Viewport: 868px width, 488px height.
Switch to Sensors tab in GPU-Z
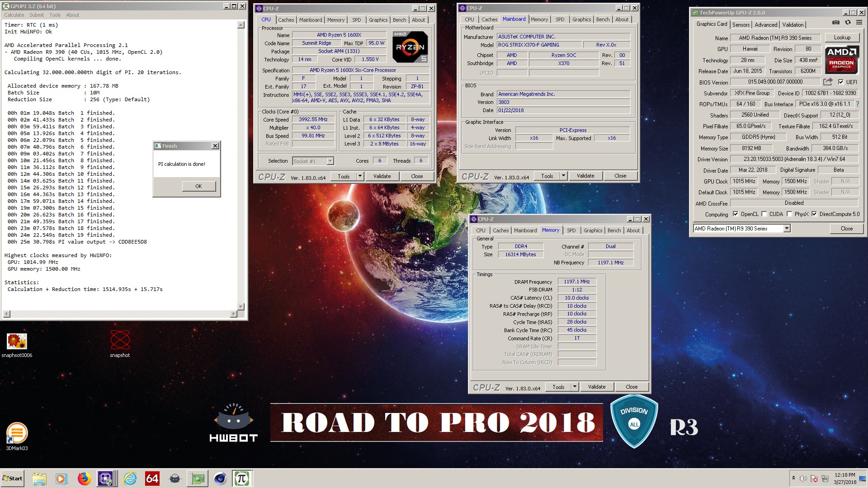click(x=741, y=25)
